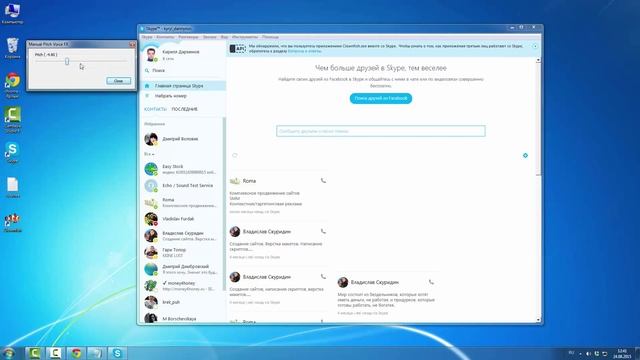Select Гари Топор contact in sidebar
The width and height of the screenshot is (640, 360).
[182, 252]
